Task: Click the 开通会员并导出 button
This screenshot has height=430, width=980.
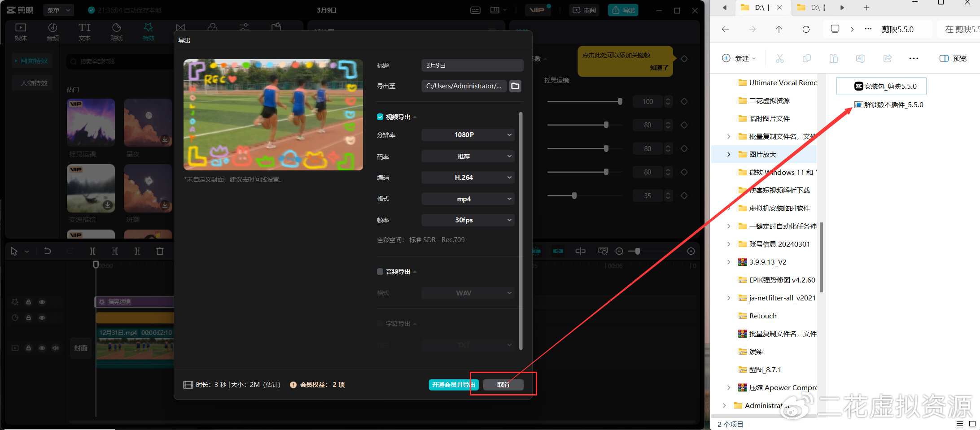Action: 454,385
